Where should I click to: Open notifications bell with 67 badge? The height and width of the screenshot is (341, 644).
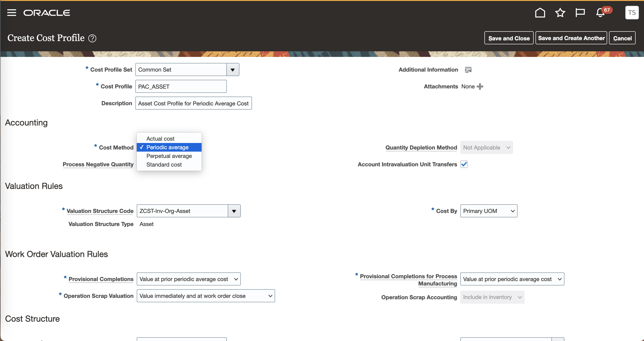[601, 13]
